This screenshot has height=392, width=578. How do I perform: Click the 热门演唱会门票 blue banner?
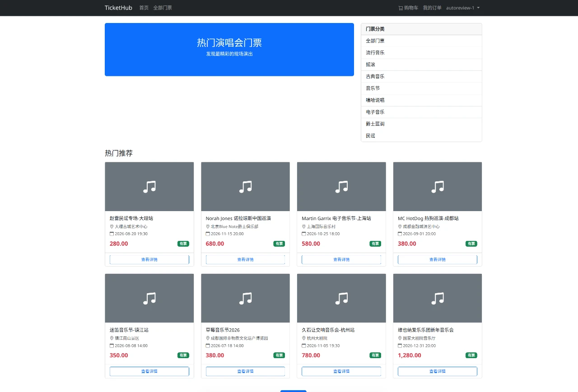click(229, 50)
